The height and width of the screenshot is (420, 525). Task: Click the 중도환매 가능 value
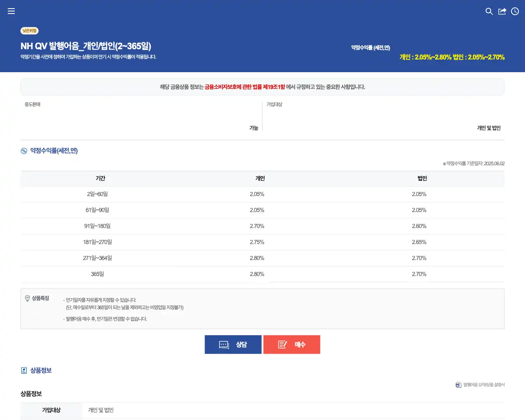[254, 128]
